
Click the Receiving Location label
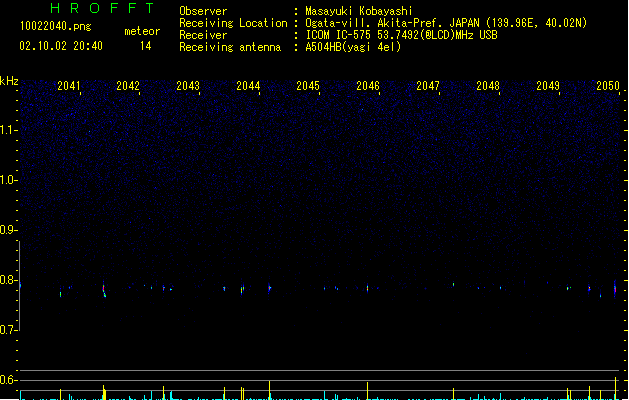(x=233, y=23)
